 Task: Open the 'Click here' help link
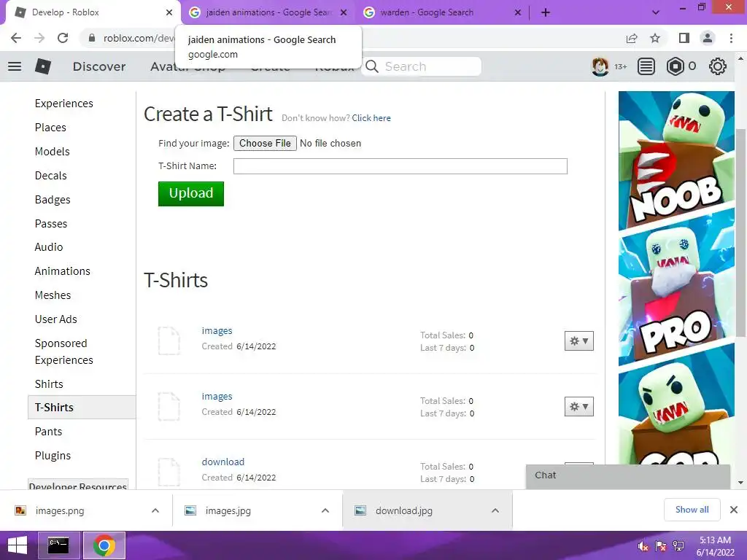click(x=371, y=118)
